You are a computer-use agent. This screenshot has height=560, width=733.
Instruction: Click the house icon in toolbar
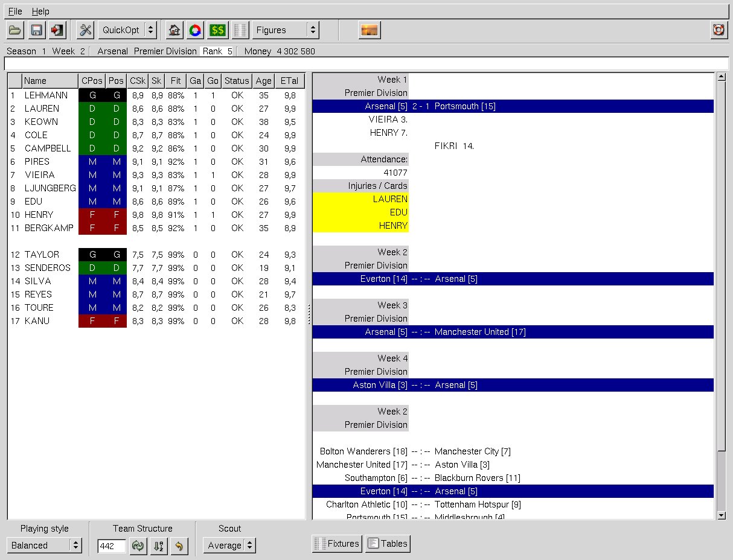(x=174, y=30)
